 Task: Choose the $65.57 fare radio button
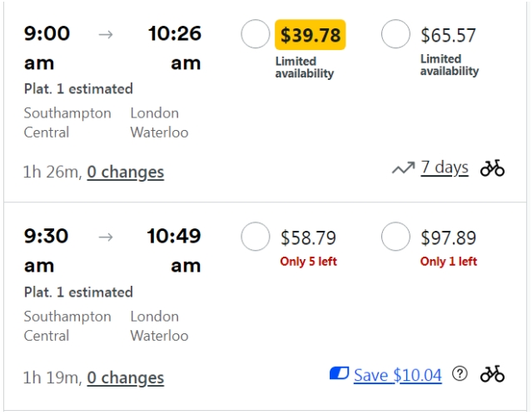[x=395, y=34]
